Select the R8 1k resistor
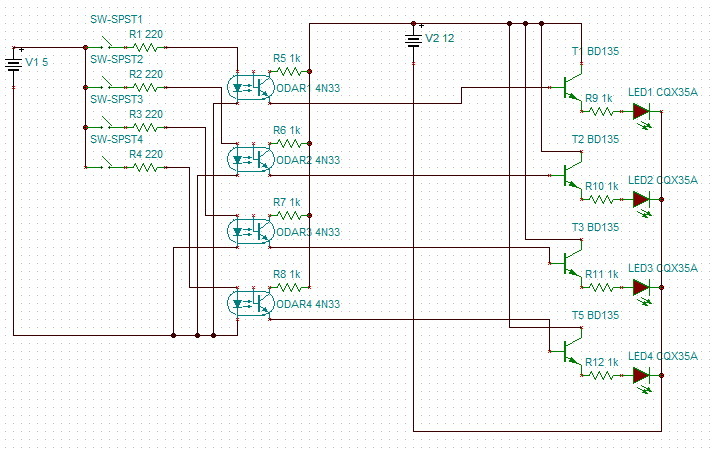Screen dimensions: 712x449 (x=289, y=287)
